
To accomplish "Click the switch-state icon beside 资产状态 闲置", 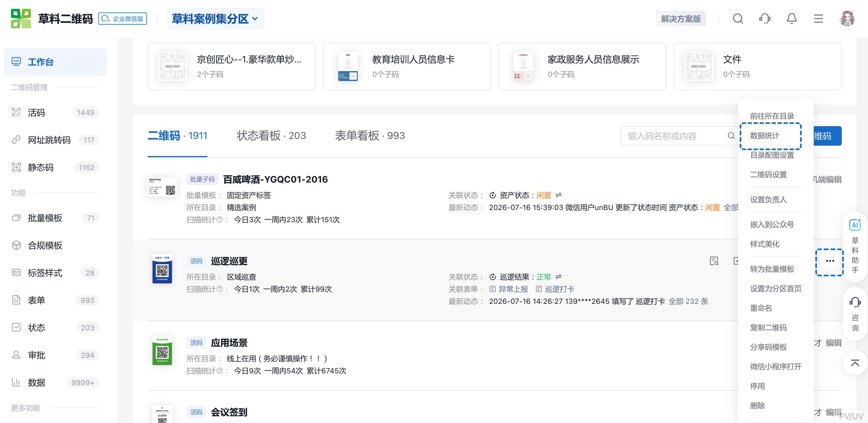I will [559, 195].
